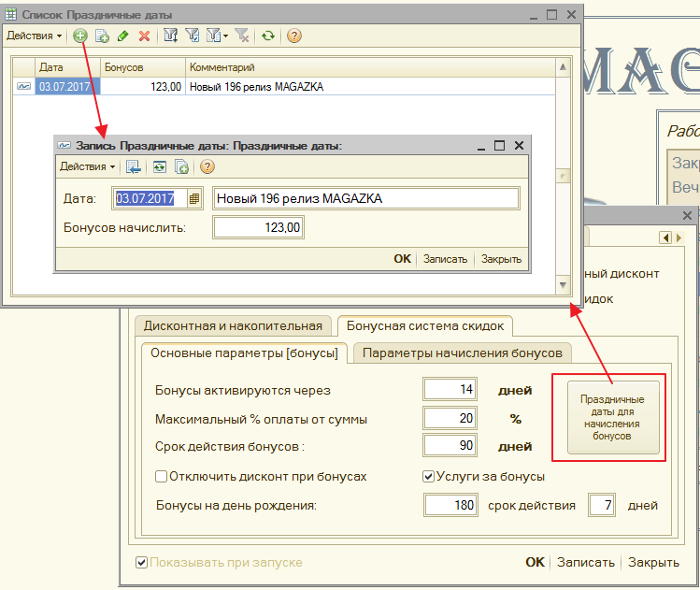Add a record by copying in list toolbar
The image size is (700, 590).
pos(102,36)
